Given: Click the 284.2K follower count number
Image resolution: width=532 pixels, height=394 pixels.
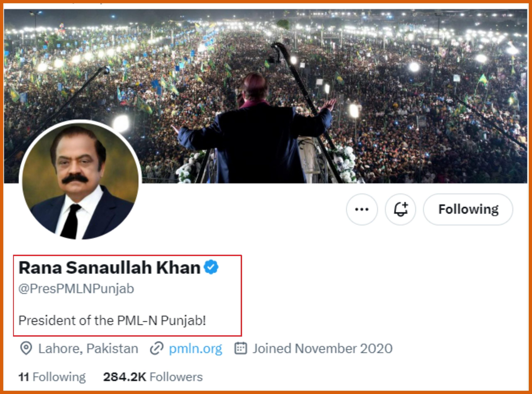Looking at the screenshot, I should click(x=124, y=377).
